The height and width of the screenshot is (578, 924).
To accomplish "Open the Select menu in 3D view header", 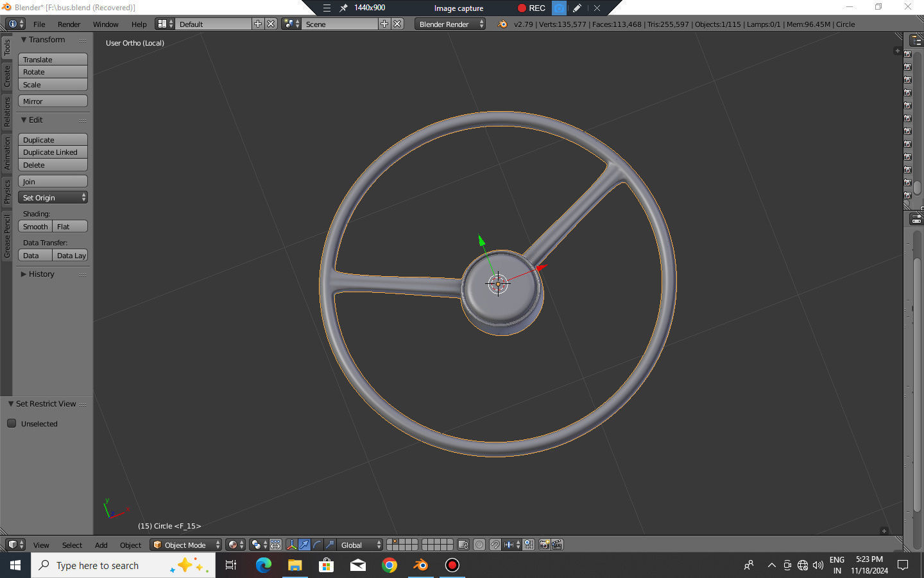I will coord(72,545).
